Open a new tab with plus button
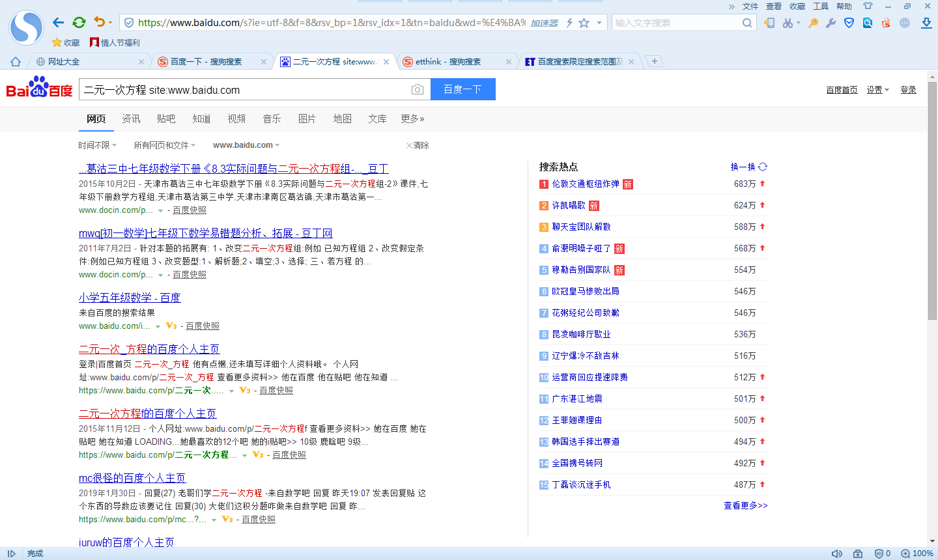Image resolution: width=938 pixels, height=560 pixels. 655,61
